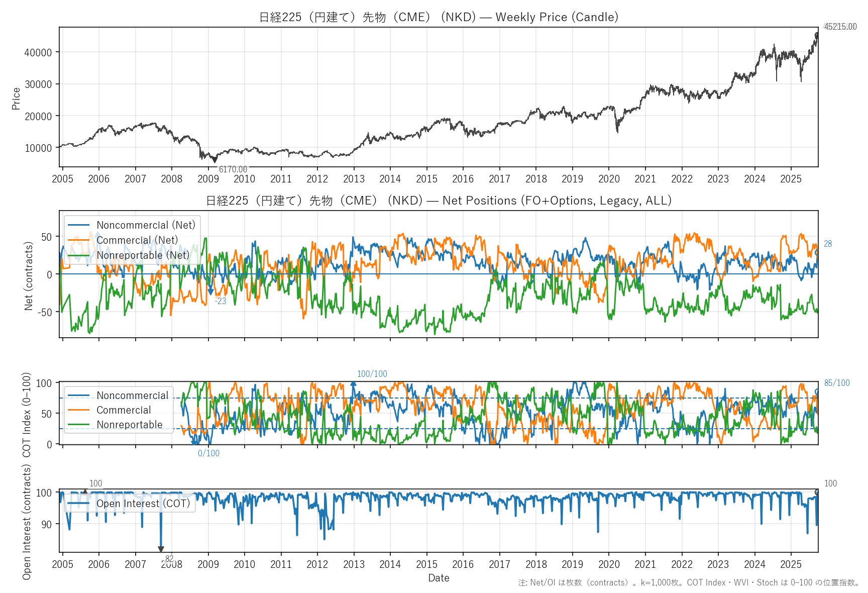Click the 6170.00 price low triangle marker
868x593 pixels.
click(x=215, y=160)
